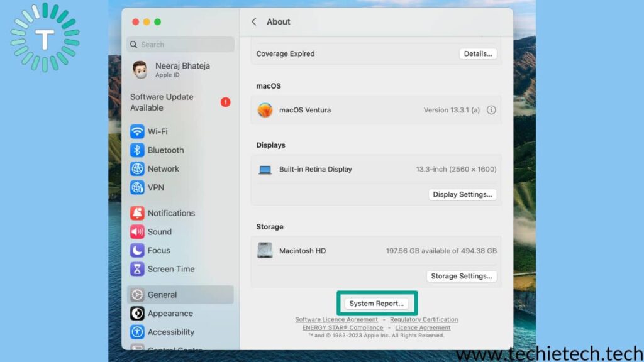Select VPN from the sidebar
This screenshot has height=362, width=644.
pyautogui.click(x=157, y=187)
